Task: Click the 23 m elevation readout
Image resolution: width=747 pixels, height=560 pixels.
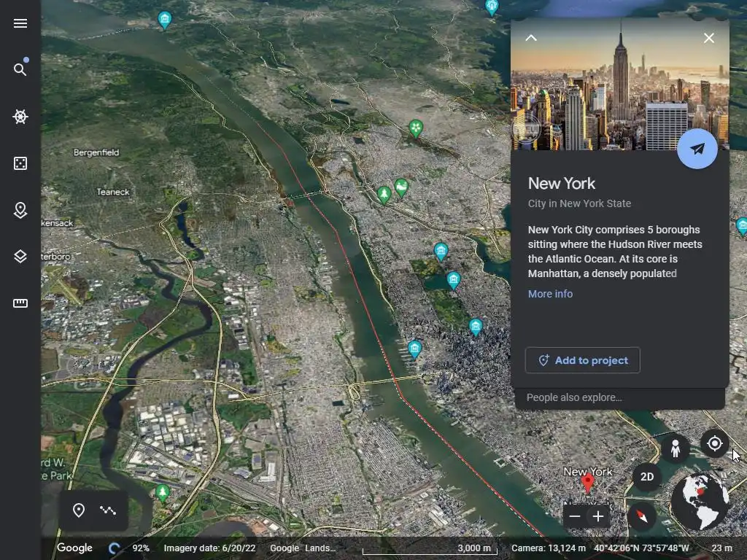Action: pyautogui.click(x=721, y=548)
